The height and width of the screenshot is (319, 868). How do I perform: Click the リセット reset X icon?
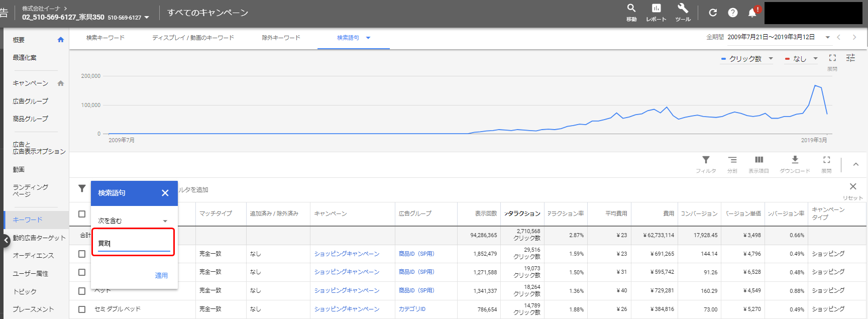pyautogui.click(x=853, y=186)
